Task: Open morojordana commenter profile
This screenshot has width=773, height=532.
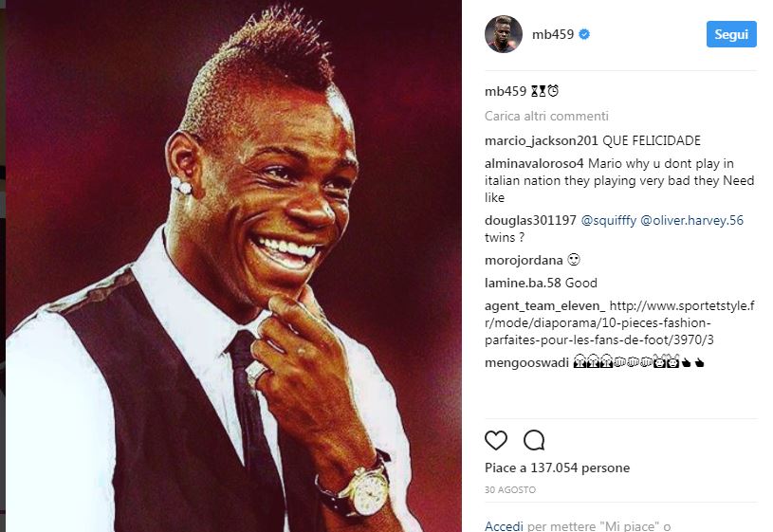Action: click(x=524, y=260)
